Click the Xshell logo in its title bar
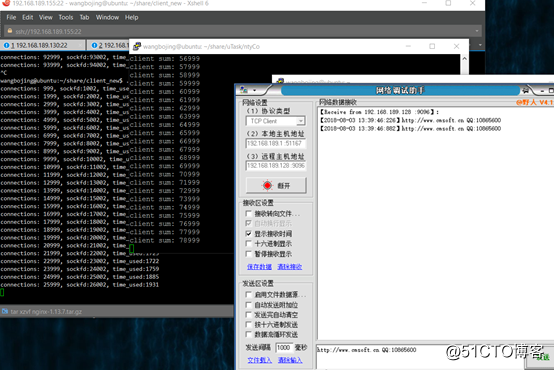This screenshot has height=370, width=554. click(6, 3)
